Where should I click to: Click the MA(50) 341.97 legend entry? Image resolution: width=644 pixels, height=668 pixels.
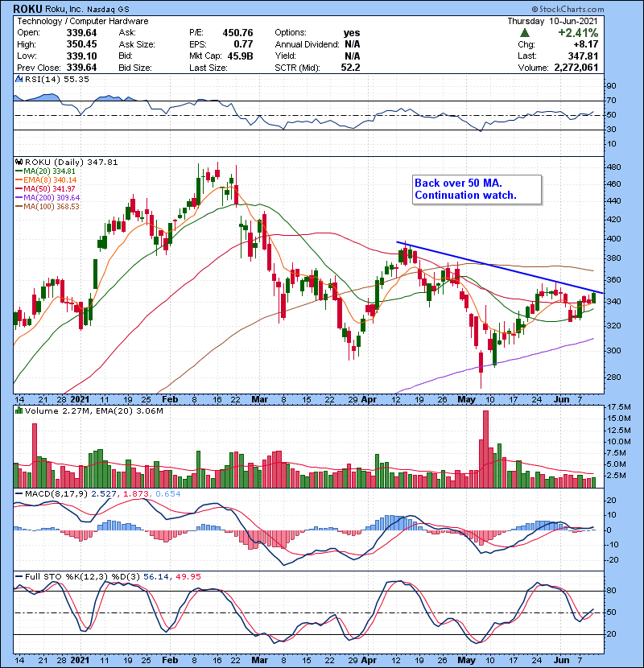coord(46,188)
